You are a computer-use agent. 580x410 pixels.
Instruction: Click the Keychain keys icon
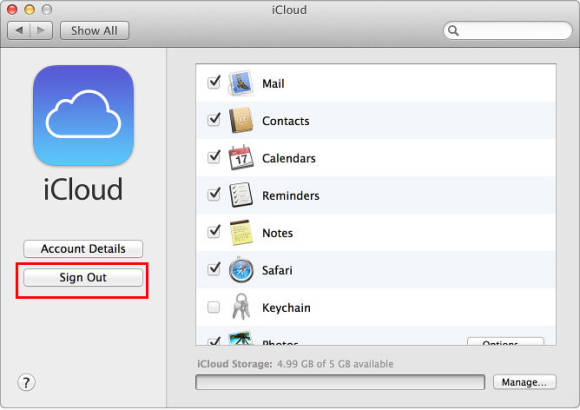241,307
